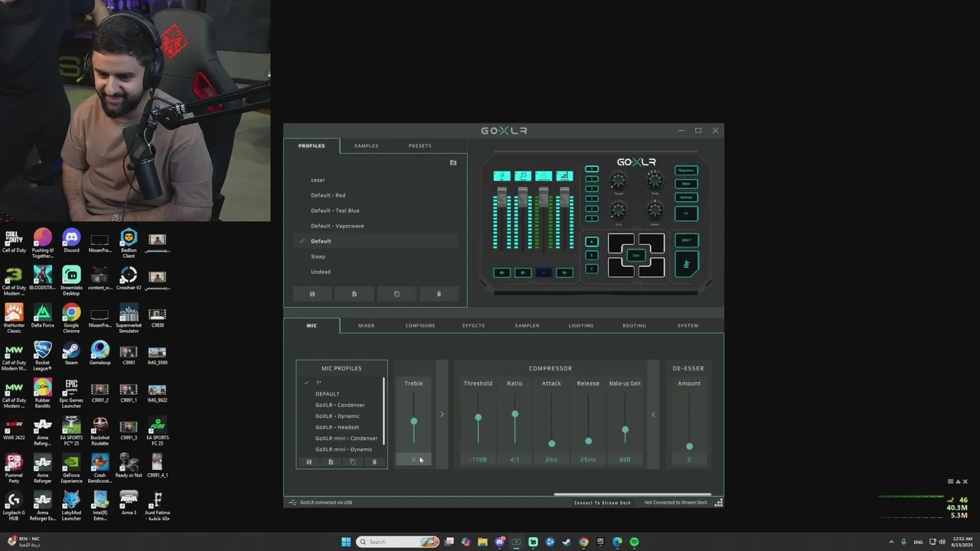Click the third channel display on GoXLR mixer
The image size is (980, 551).
point(544,176)
